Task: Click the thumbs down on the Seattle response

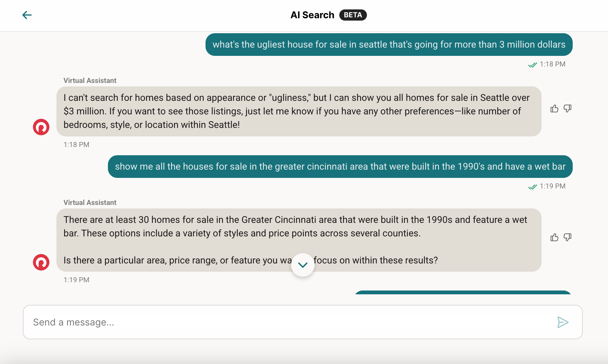Action: click(567, 108)
